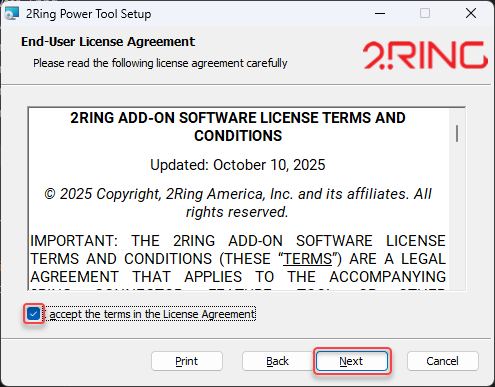Close the setup window
The width and height of the screenshot is (495, 387).
point(471,14)
